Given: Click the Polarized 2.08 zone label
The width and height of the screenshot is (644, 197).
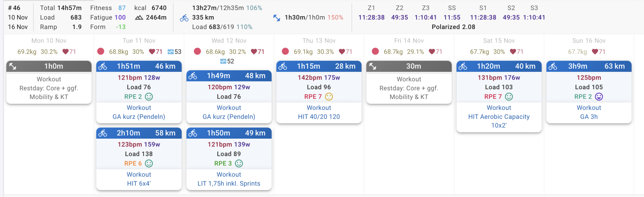Looking at the screenshot, I should coord(453,27).
